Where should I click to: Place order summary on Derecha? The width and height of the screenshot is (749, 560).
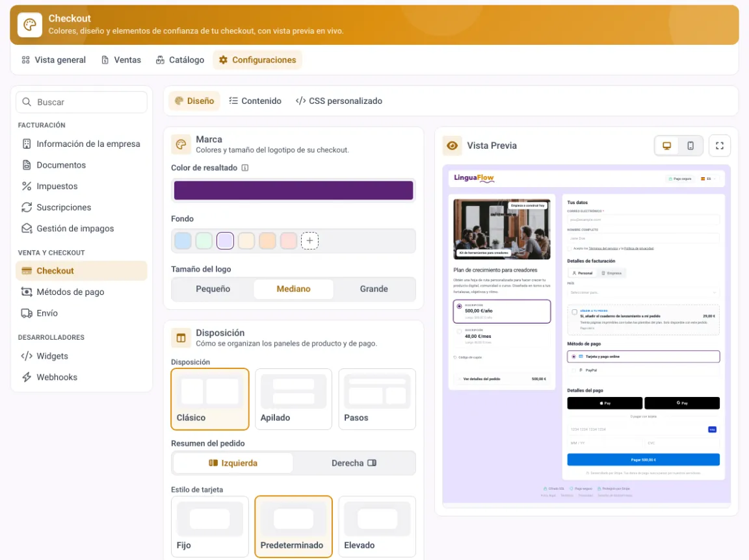[354, 463]
